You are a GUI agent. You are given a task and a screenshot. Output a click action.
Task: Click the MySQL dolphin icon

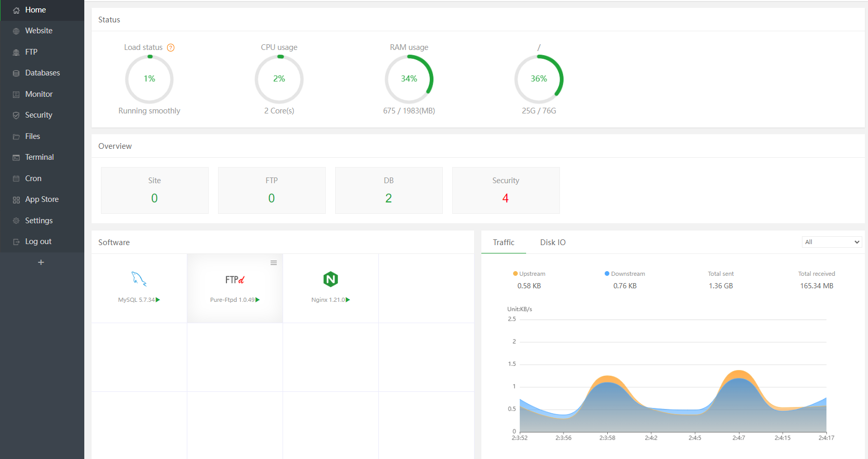coord(139,279)
